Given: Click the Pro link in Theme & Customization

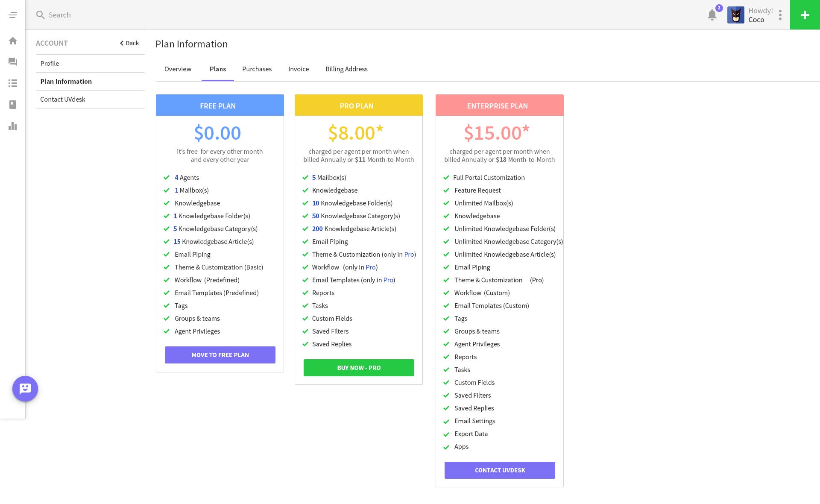Looking at the screenshot, I should pos(409,254).
